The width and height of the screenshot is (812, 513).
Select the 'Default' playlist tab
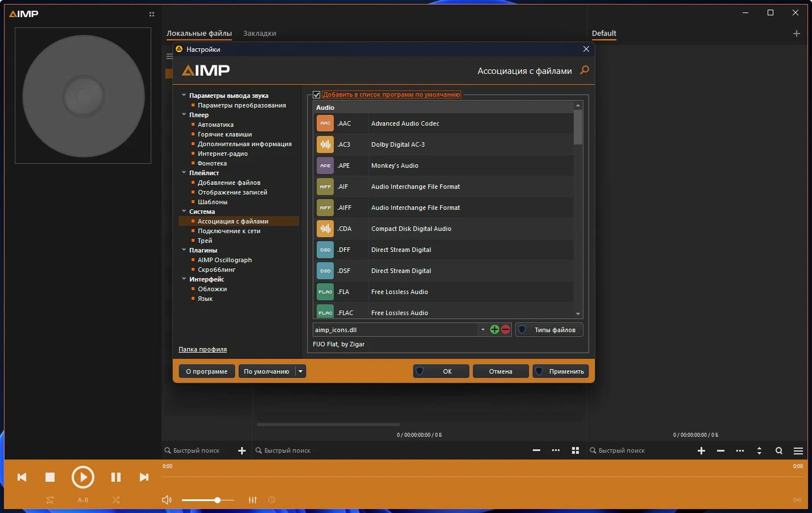[x=604, y=34]
